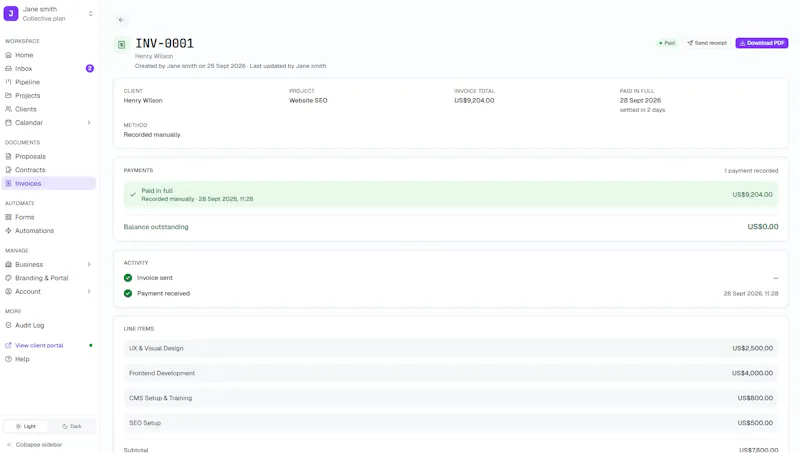
Task: Click the Audit Log icon
Action: click(x=8, y=325)
